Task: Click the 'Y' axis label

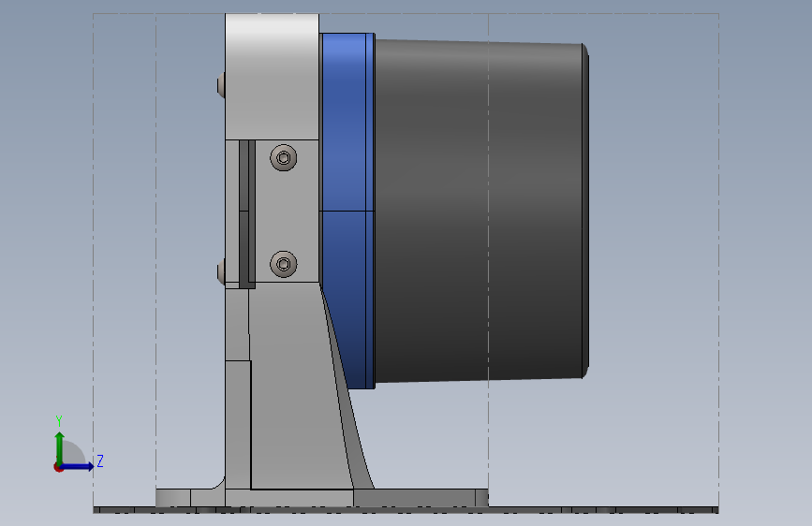Action: (x=59, y=421)
